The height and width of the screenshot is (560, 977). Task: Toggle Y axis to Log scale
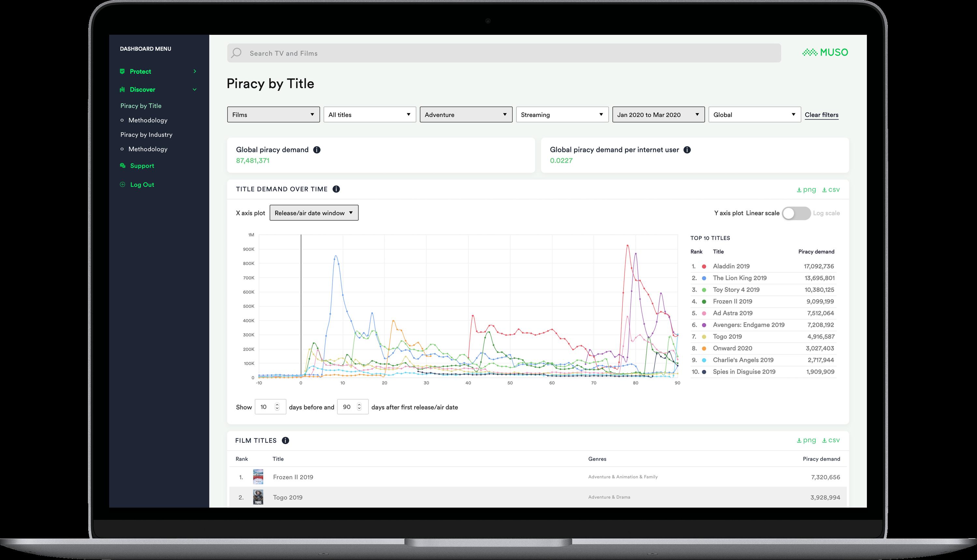796,213
